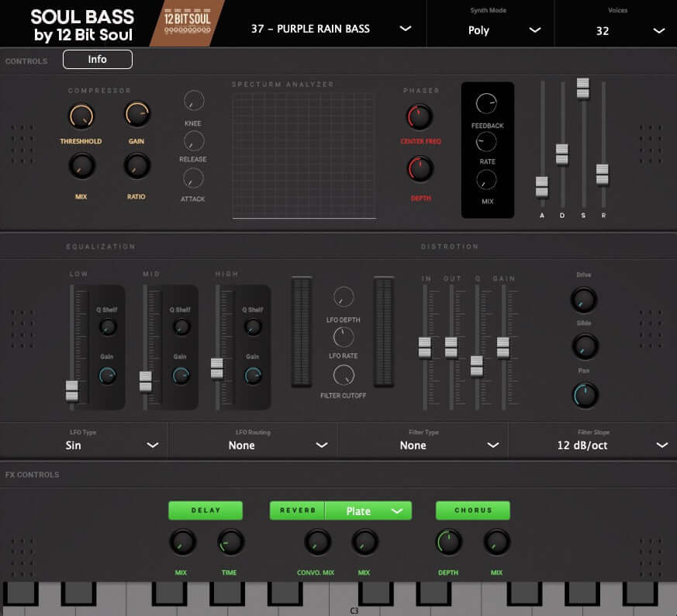Click the Low band Q Shelf knob
Viewport: 677px width, 616px height.
108,327
